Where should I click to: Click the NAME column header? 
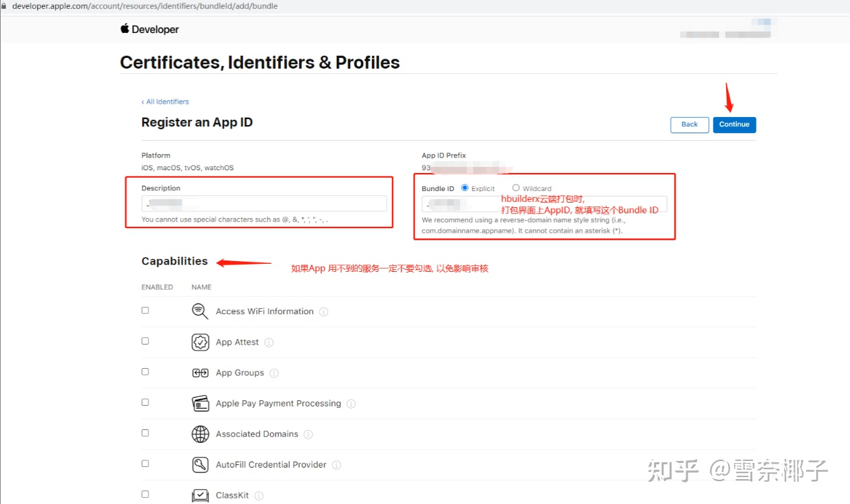pos(201,287)
